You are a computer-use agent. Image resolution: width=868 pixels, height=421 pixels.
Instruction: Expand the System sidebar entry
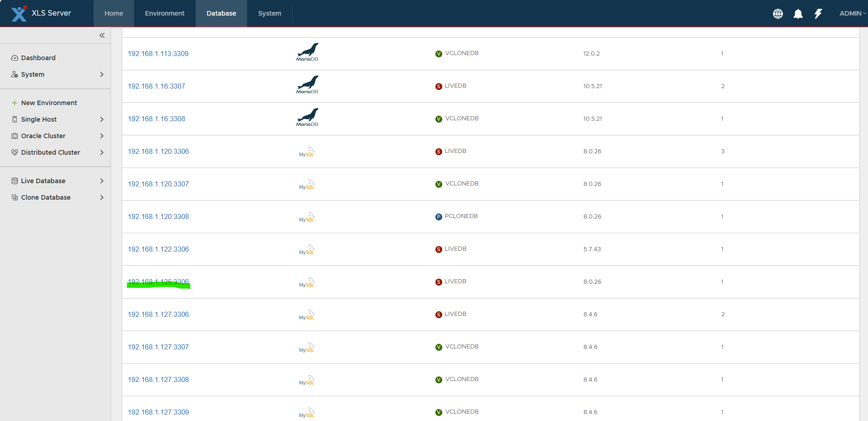point(33,74)
